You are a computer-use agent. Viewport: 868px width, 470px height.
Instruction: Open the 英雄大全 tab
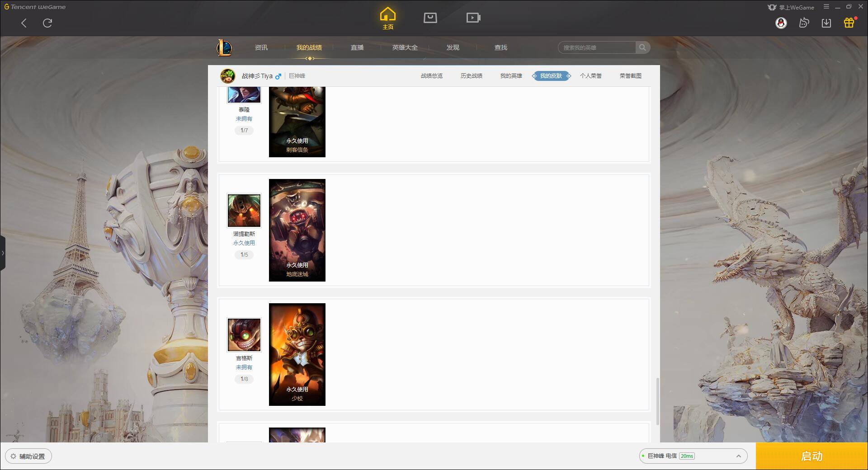[x=405, y=47]
